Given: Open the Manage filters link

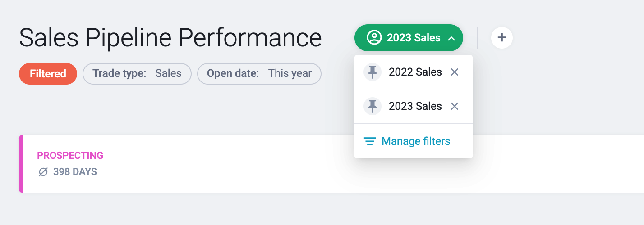Looking at the screenshot, I should pyautogui.click(x=416, y=141).
